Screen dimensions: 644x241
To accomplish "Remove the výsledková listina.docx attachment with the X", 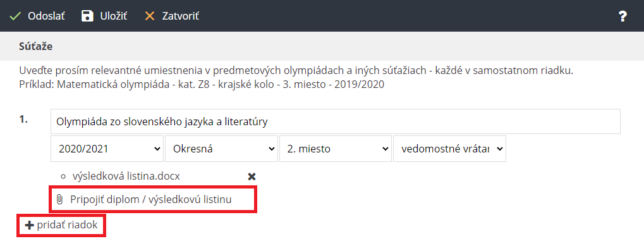I will tap(252, 176).
